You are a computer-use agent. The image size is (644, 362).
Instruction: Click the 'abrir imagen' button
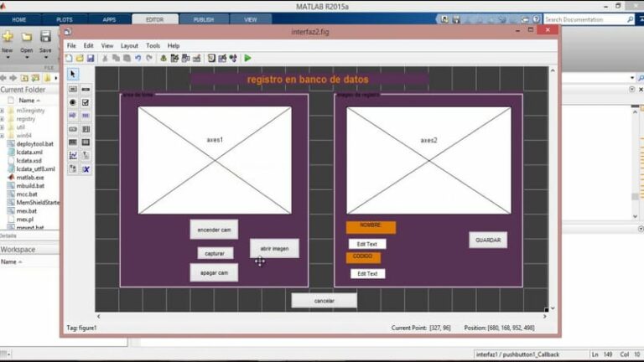pos(274,249)
